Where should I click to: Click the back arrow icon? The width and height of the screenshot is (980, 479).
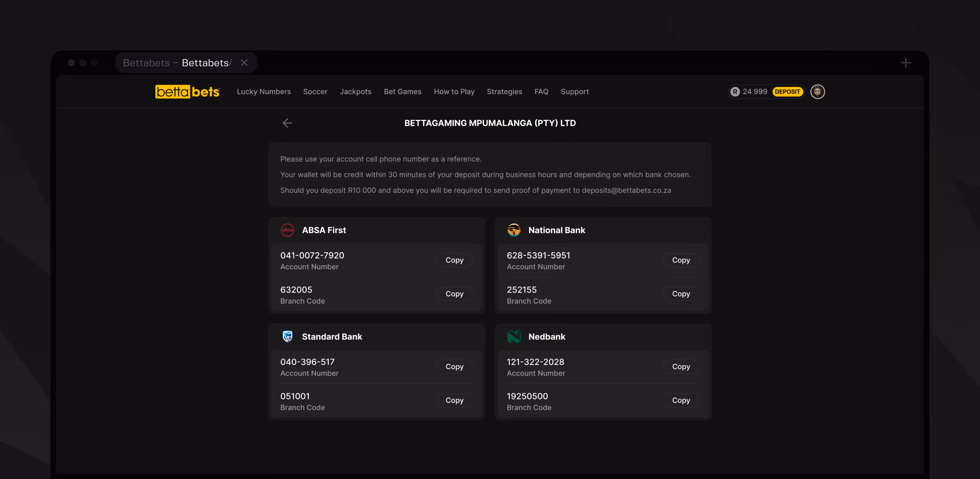point(287,123)
